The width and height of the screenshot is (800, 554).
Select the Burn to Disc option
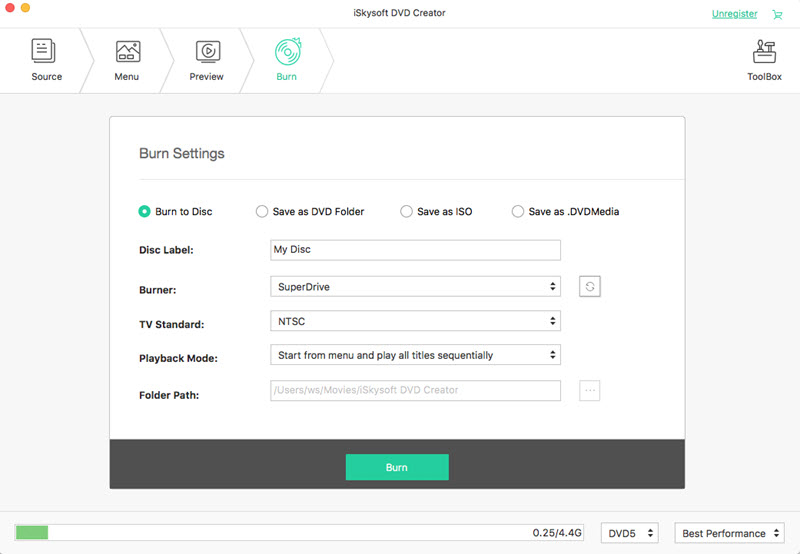144,211
